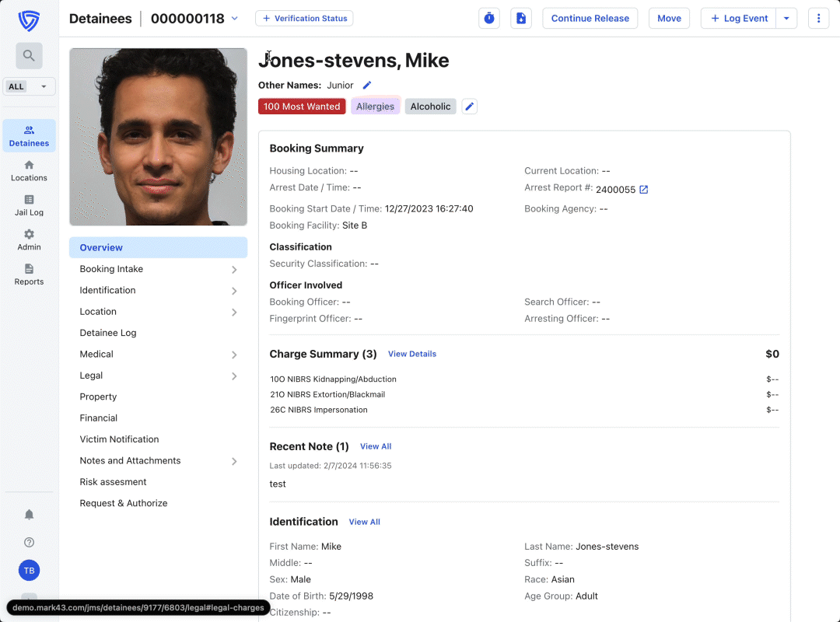Viewport: 840px width, 622px height.
Task: Click the Continue Release button
Action: (590, 19)
